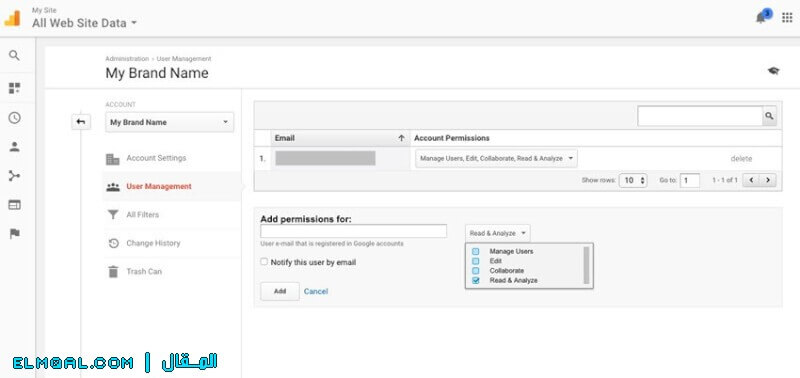Open Account Settings
Screen dimensions: 800x378
point(156,158)
